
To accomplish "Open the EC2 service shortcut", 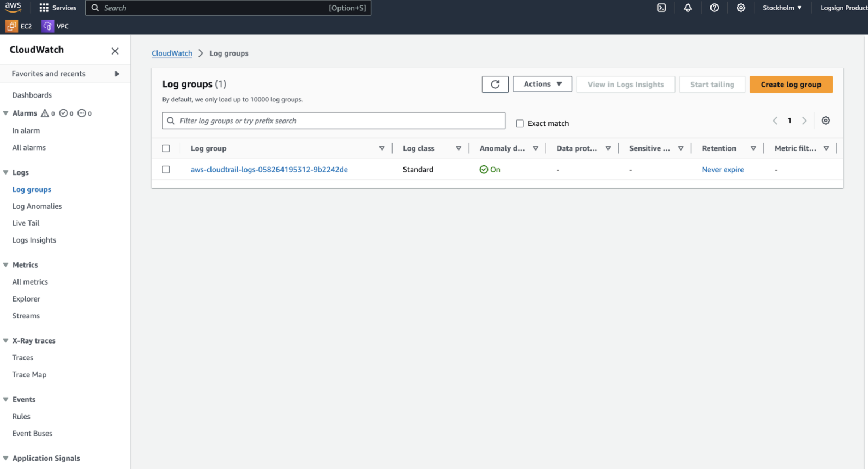I will pos(19,26).
